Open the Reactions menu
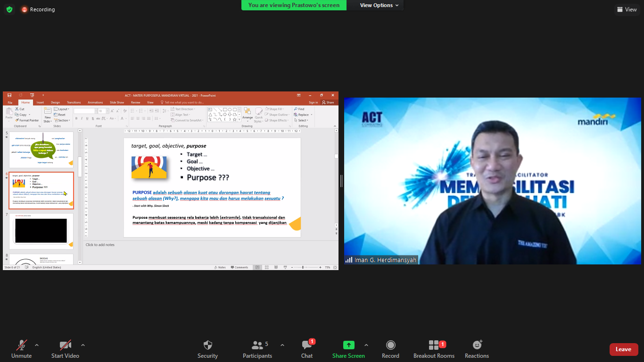Image resolution: width=644 pixels, height=362 pixels. [477, 345]
